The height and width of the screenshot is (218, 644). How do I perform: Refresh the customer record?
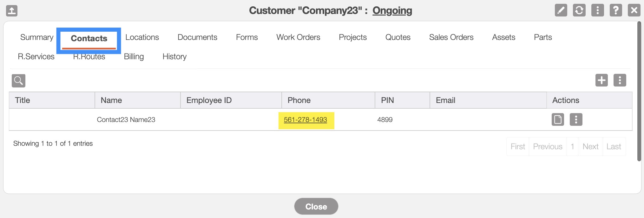[x=579, y=10]
